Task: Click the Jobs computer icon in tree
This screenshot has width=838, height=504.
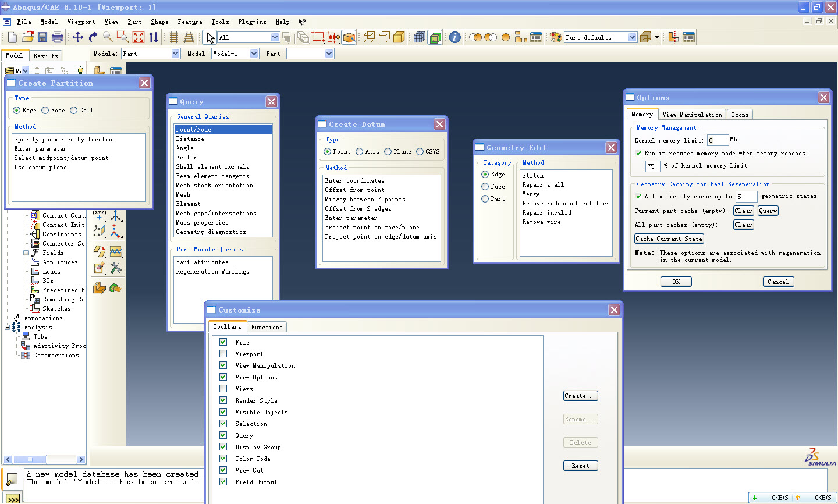Action: click(x=26, y=336)
